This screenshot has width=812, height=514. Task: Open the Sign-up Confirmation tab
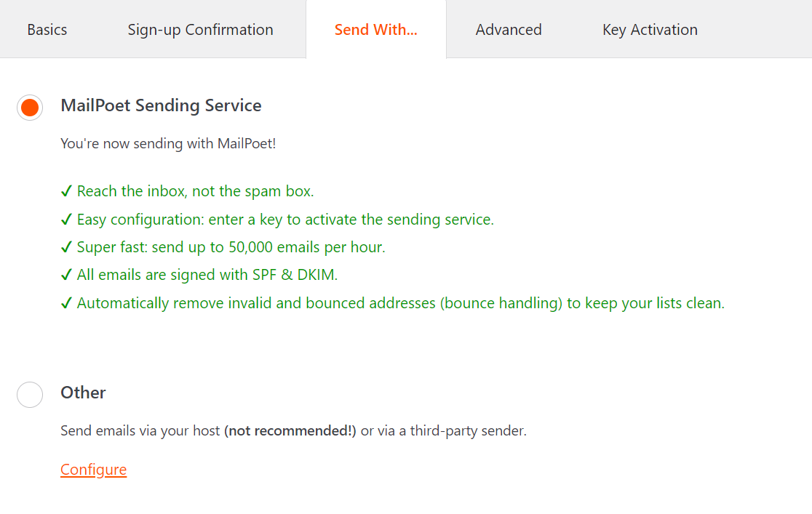click(x=200, y=29)
